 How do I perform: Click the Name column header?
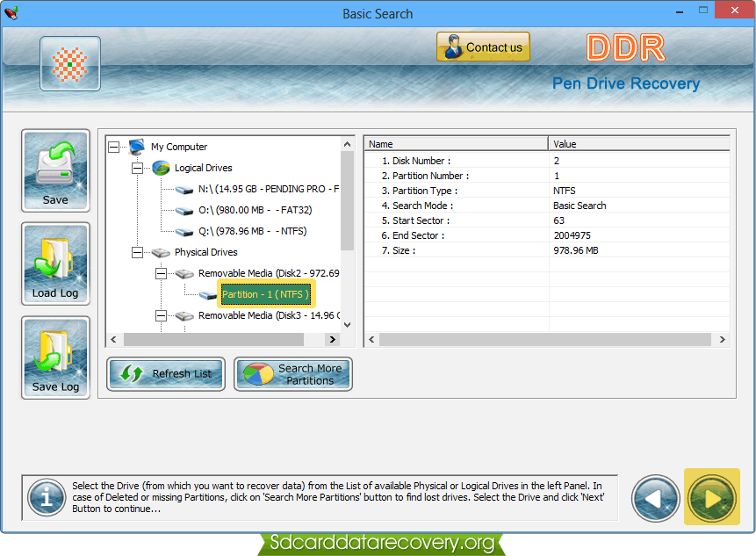[x=456, y=144]
